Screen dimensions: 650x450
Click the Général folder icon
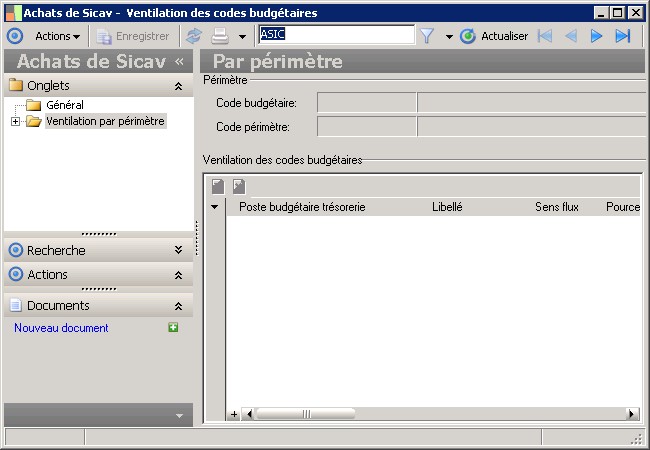point(33,105)
